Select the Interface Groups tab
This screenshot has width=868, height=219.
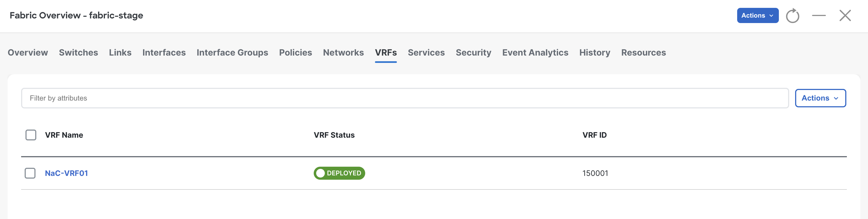coord(232,53)
